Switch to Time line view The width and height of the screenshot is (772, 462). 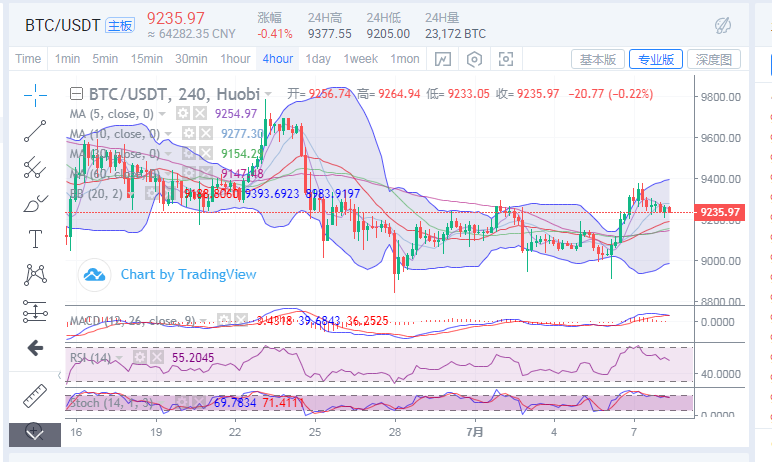[28, 59]
